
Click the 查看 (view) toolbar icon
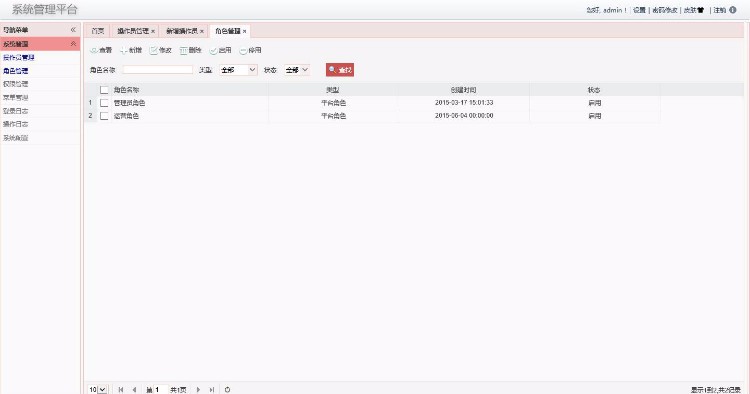94,50
